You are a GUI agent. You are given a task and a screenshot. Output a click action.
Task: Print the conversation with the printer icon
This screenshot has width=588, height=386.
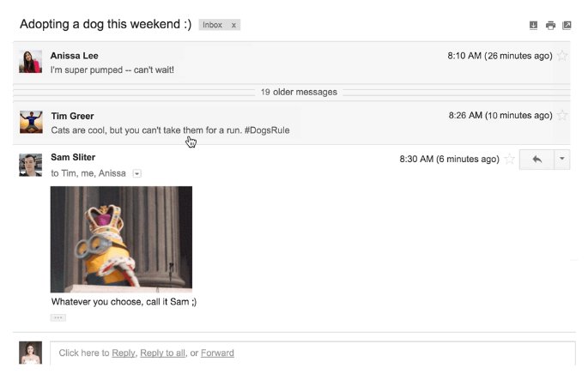click(x=550, y=25)
